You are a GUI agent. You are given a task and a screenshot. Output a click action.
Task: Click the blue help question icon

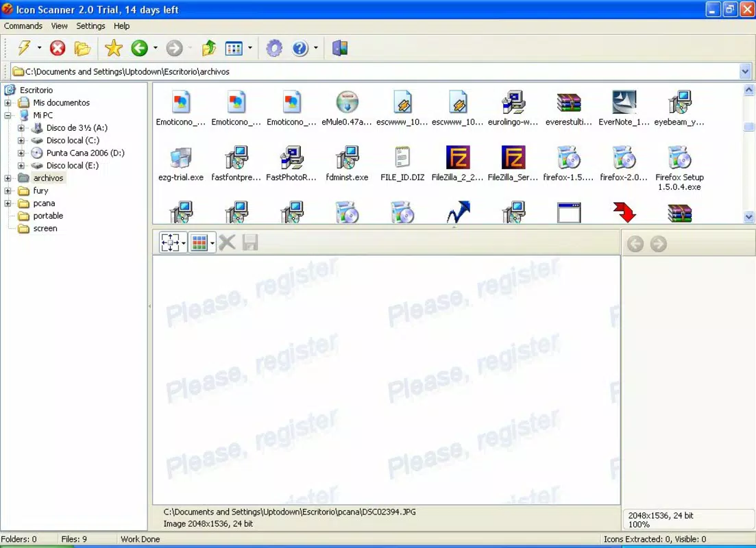click(300, 48)
